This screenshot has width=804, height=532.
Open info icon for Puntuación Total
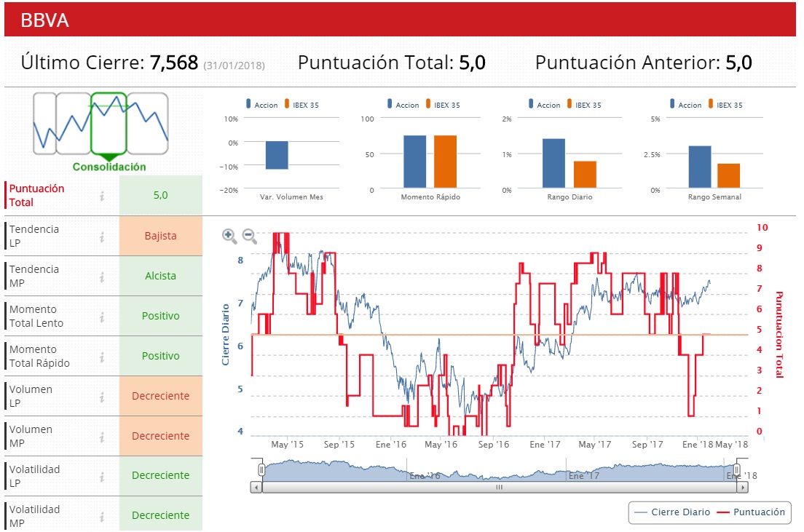102,196
